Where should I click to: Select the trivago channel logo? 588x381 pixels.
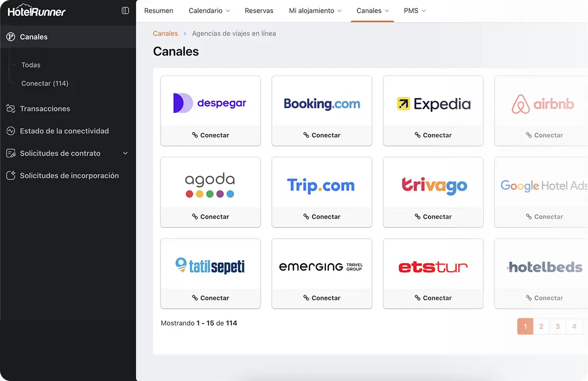(x=433, y=185)
